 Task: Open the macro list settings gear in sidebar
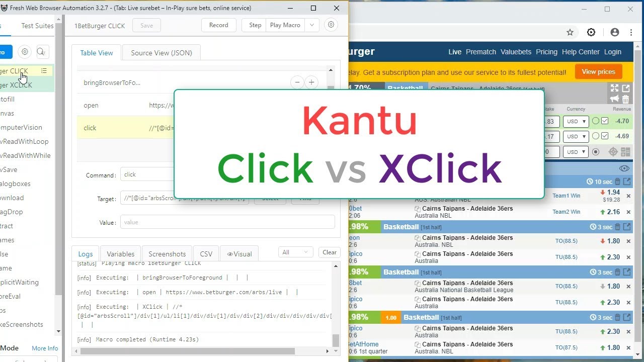(24, 52)
